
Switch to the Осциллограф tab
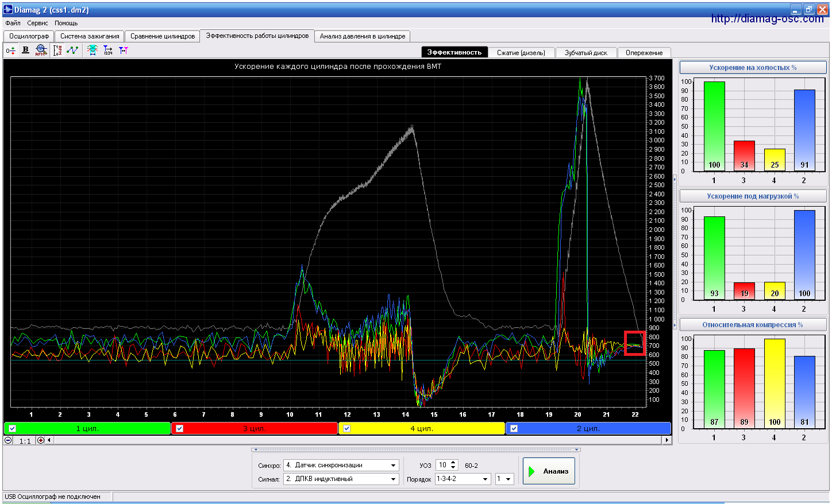[29, 36]
